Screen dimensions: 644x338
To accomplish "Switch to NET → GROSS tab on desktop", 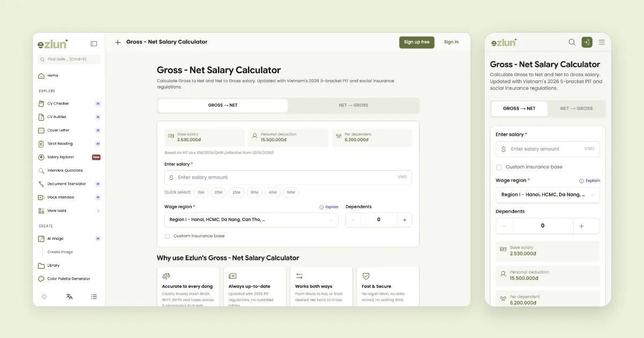I will coord(353,106).
